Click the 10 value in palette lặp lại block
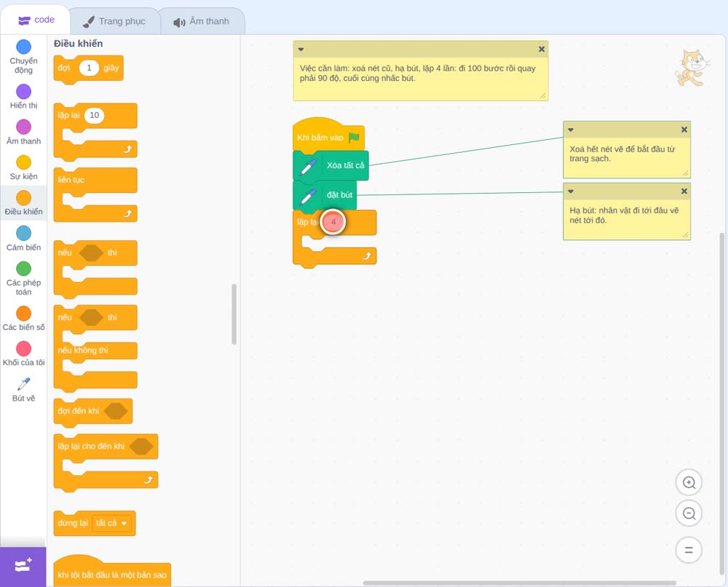 coord(94,115)
